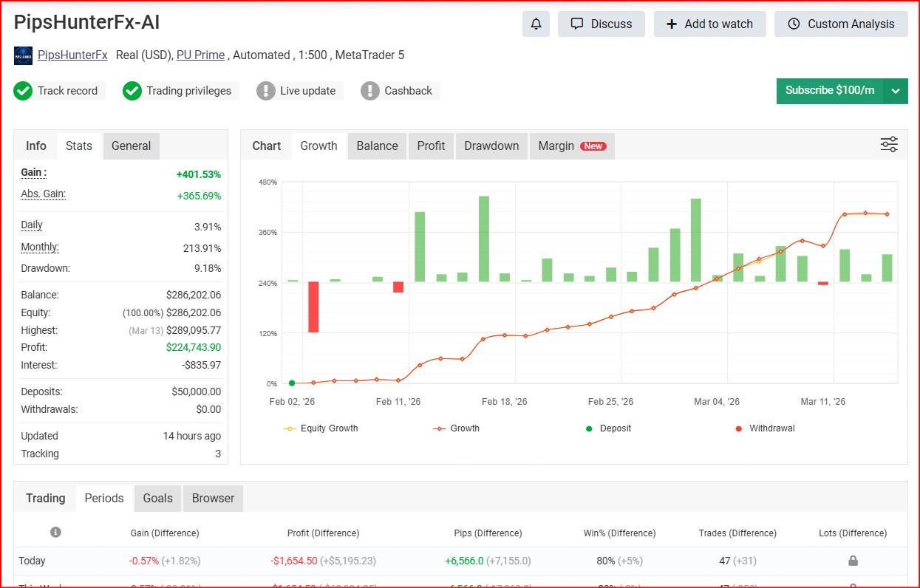Switch to the Periods tab
The image size is (920, 588).
[104, 498]
